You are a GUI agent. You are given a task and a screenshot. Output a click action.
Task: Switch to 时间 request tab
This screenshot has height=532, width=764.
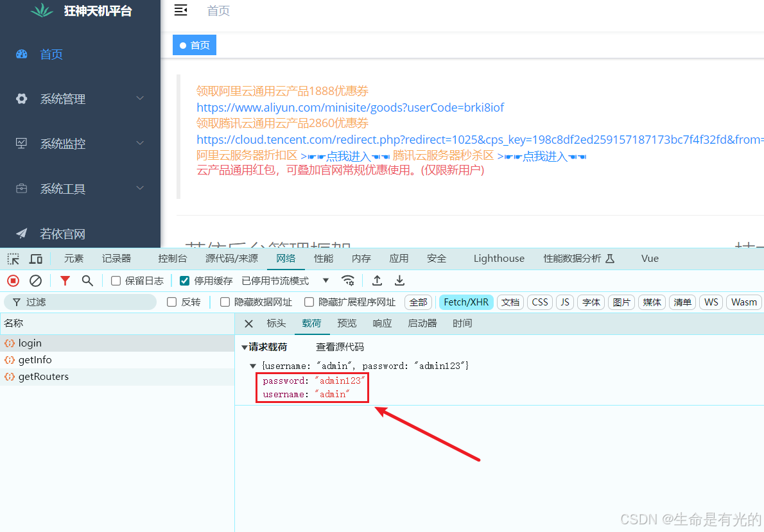point(462,323)
